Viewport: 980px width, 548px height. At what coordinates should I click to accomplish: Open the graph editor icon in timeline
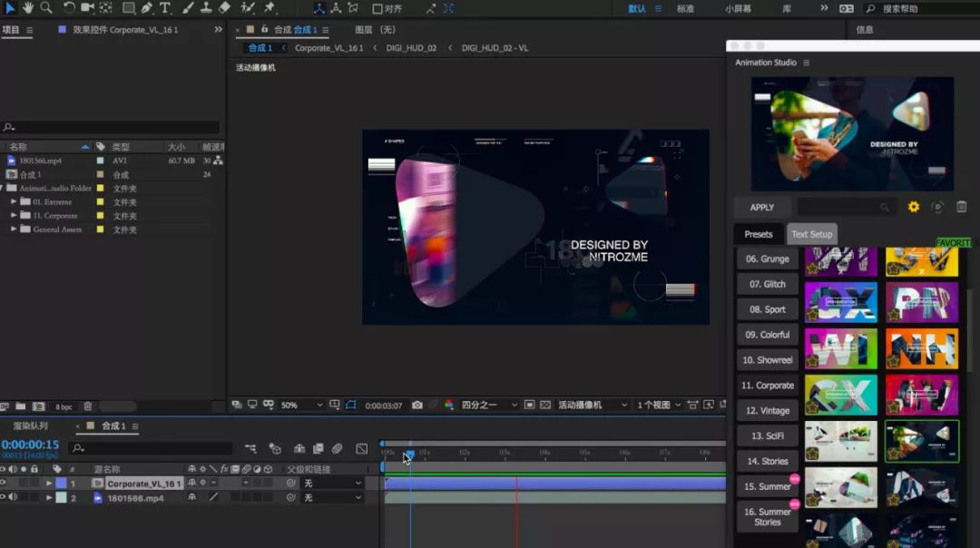click(361, 448)
